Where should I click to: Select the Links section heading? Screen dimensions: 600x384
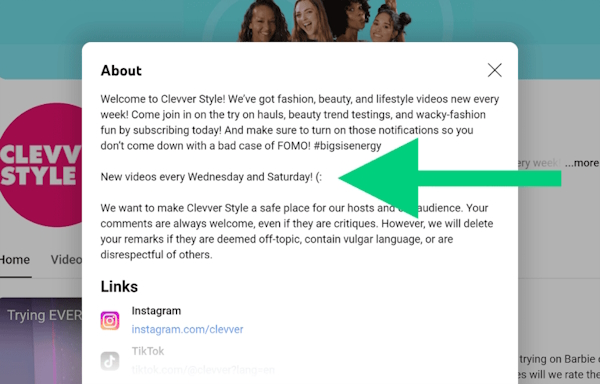pyautogui.click(x=119, y=286)
